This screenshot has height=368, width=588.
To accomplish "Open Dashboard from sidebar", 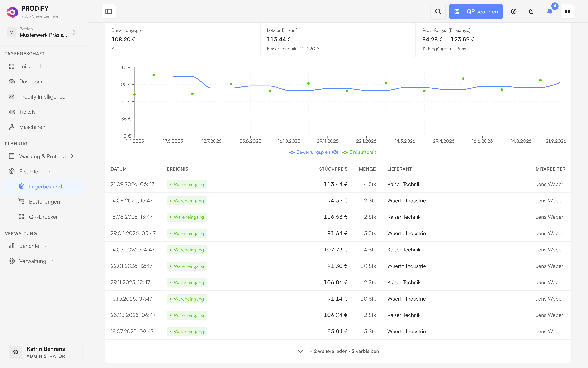I will pyautogui.click(x=44, y=82).
